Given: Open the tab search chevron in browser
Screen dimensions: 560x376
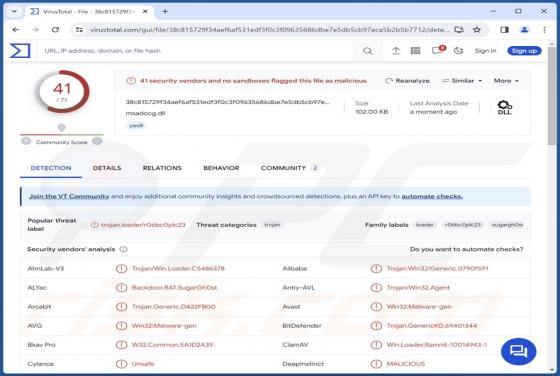Looking at the screenshot, I should pos(14,11).
